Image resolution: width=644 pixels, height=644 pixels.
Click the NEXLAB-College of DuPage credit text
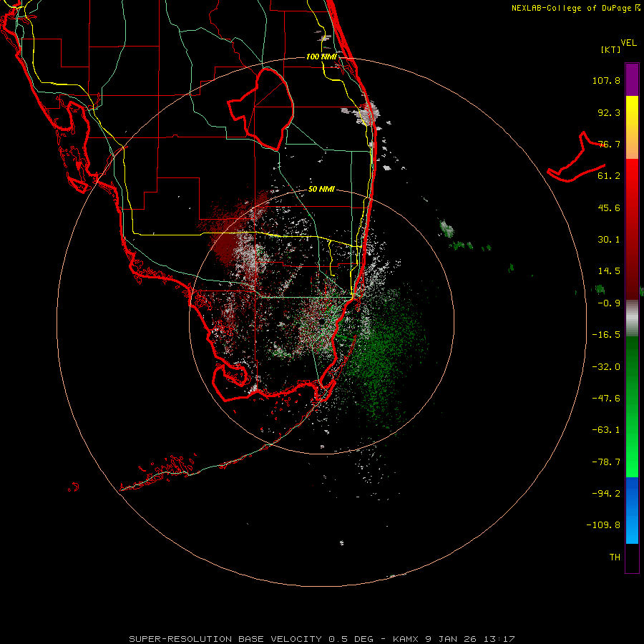[x=571, y=8]
